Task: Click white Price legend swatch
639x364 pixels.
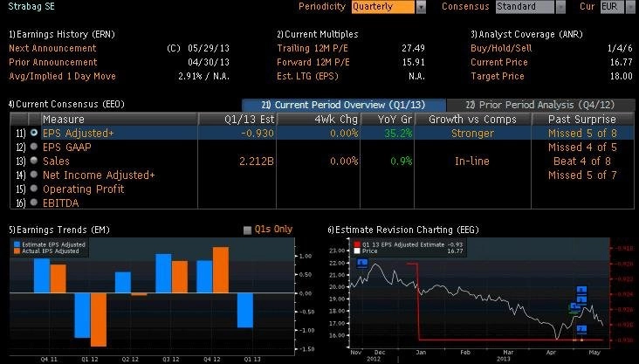Action: tap(357, 251)
